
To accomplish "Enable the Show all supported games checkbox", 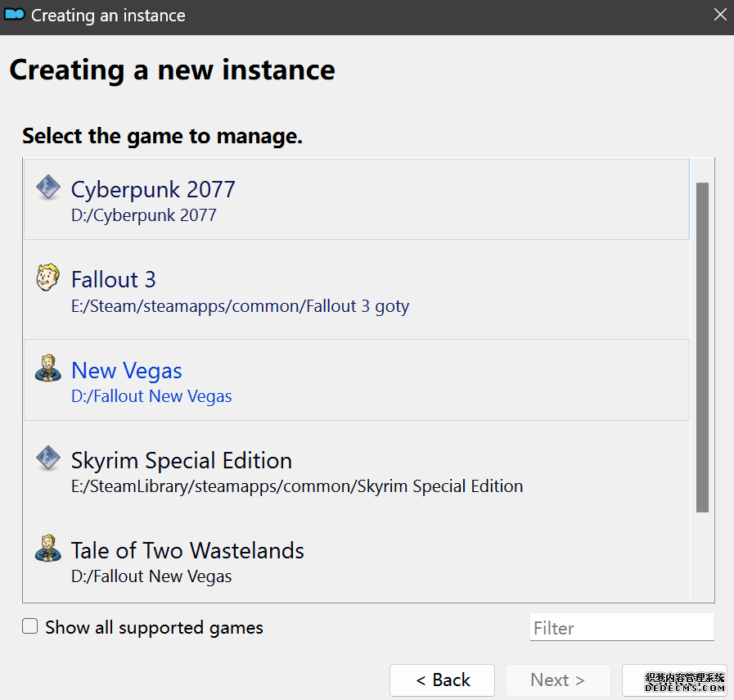I will tap(30, 627).
